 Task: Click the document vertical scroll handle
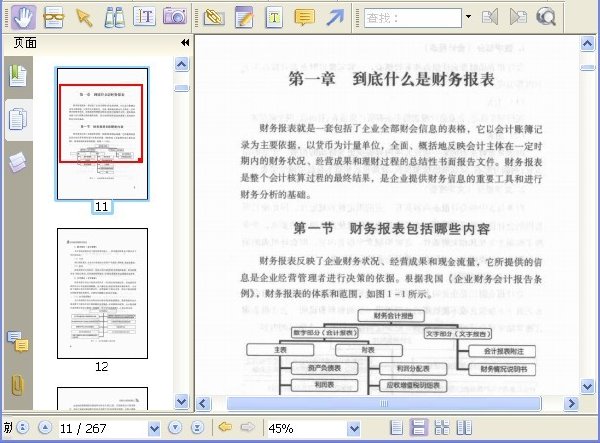tap(587, 68)
